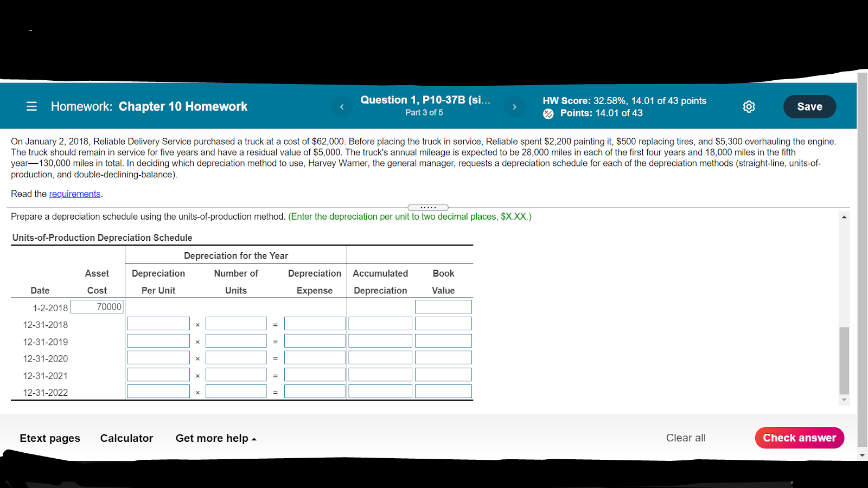This screenshot has height=488, width=868.
Task: Open the Calculator tool
Action: (126, 438)
